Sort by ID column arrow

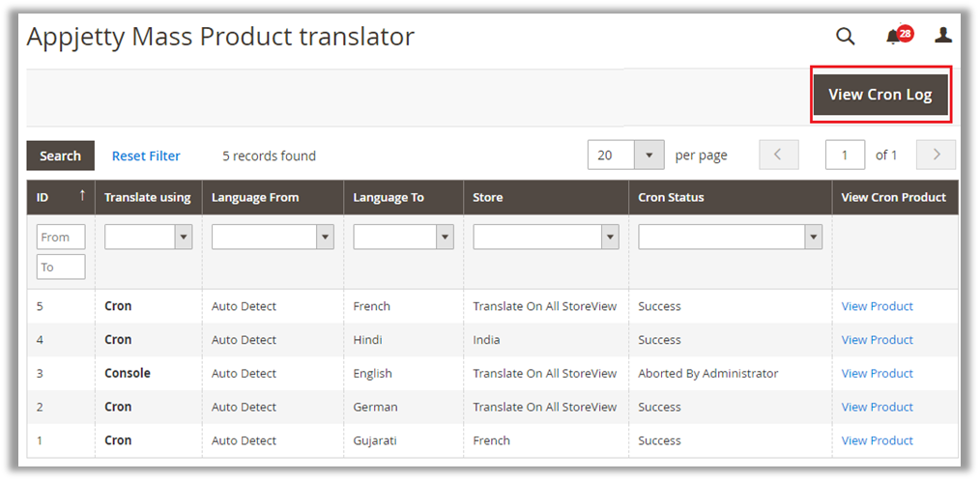pos(82,196)
